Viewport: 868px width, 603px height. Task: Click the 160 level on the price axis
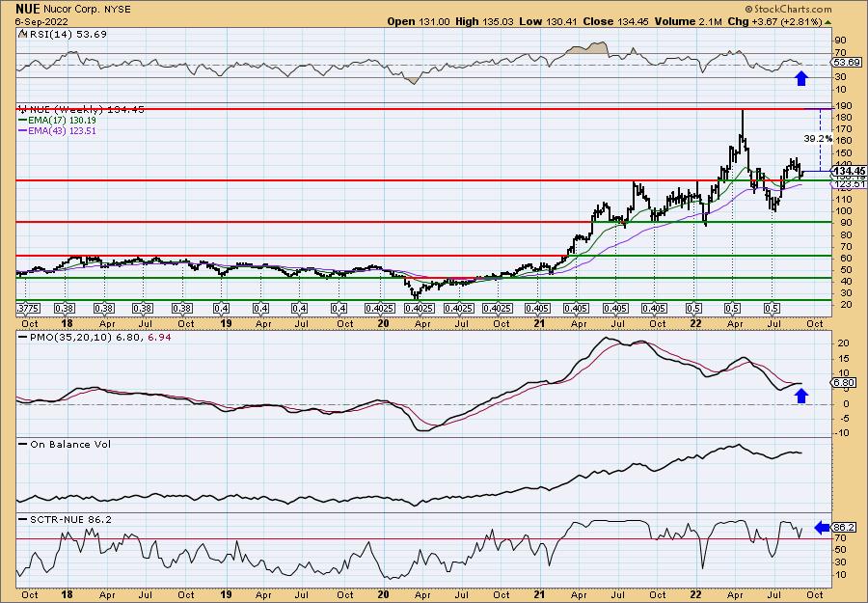[x=843, y=141]
